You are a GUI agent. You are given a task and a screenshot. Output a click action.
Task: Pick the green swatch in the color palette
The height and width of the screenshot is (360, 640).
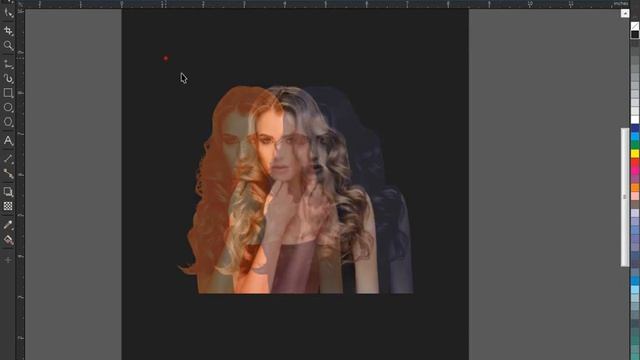pos(635,145)
